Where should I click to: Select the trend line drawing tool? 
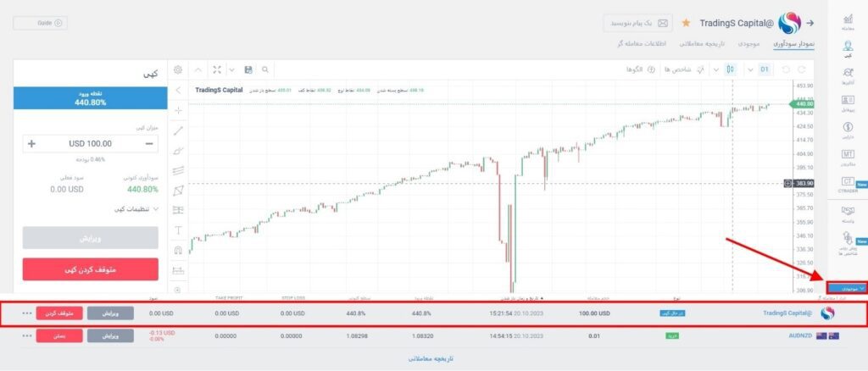point(178,130)
